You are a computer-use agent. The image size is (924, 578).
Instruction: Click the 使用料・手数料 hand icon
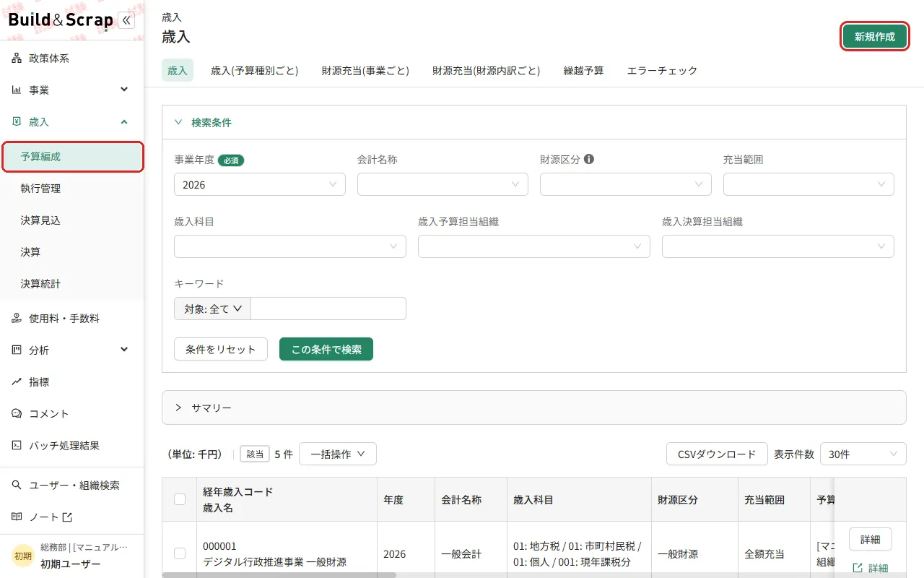coord(17,318)
